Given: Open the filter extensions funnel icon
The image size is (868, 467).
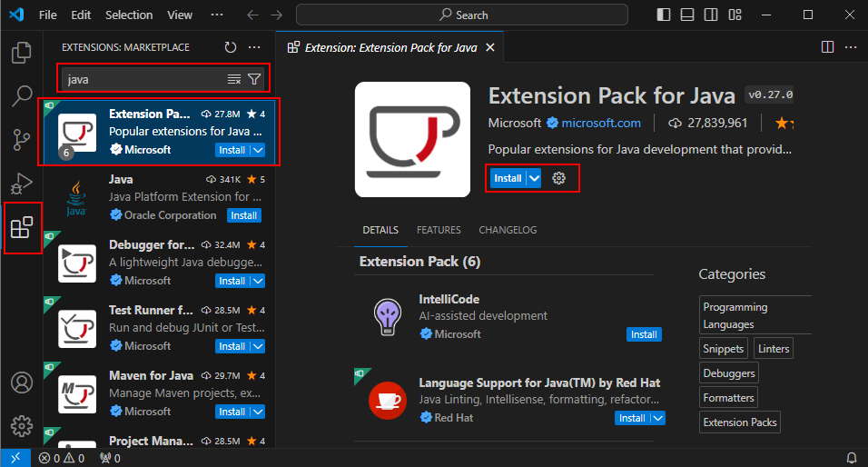Looking at the screenshot, I should pyautogui.click(x=254, y=79).
